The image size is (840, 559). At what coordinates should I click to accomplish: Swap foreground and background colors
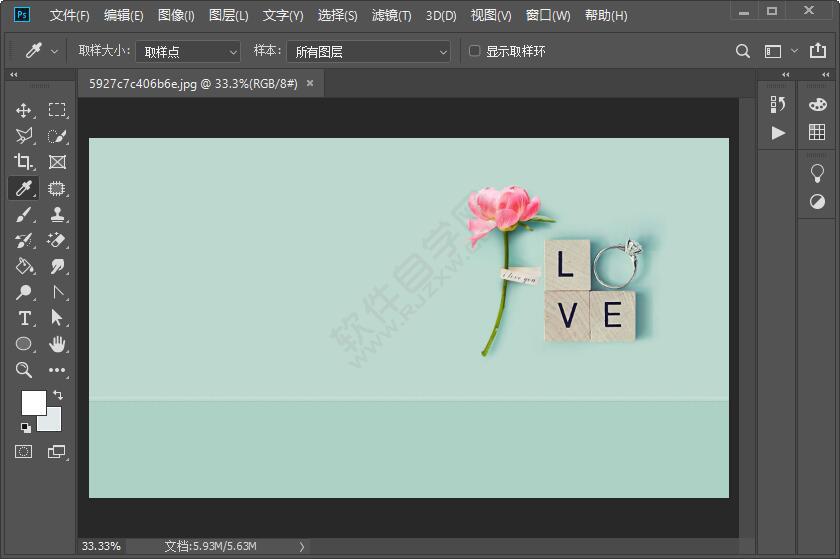(57, 395)
